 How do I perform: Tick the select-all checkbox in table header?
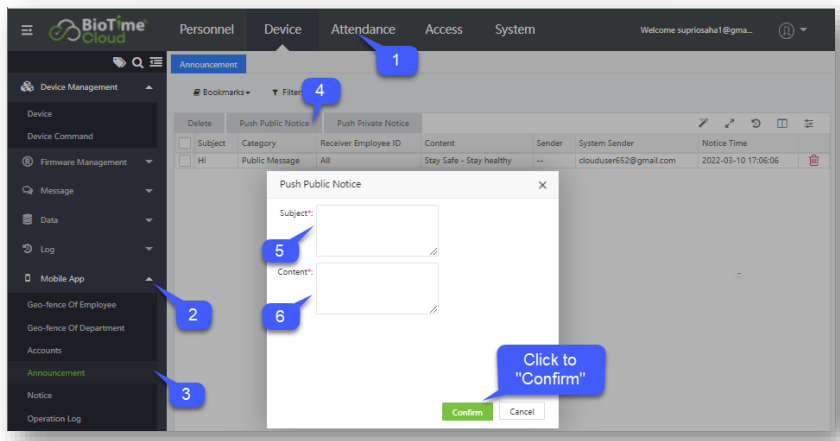[184, 143]
